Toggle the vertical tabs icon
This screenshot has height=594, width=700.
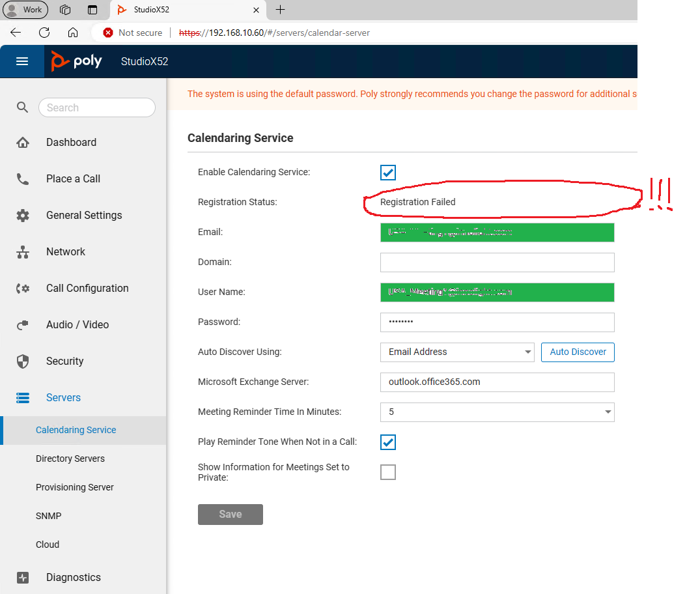(92, 10)
